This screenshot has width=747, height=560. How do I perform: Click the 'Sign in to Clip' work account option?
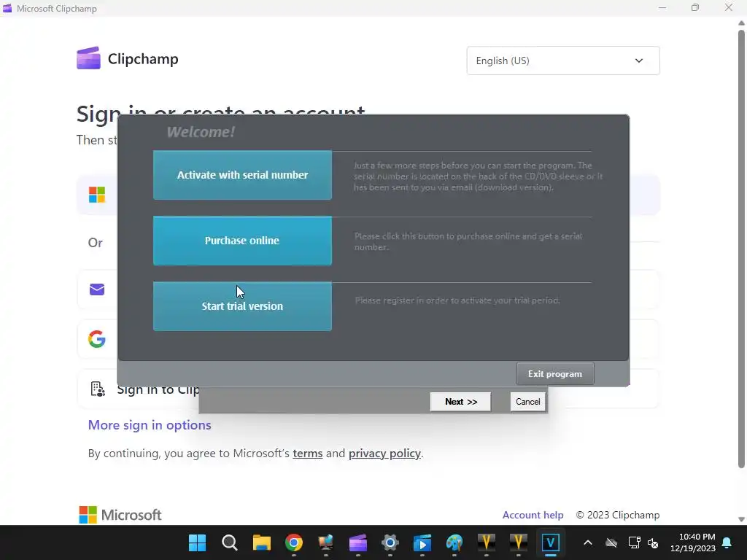pyautogui.click(x=368, y=389)
